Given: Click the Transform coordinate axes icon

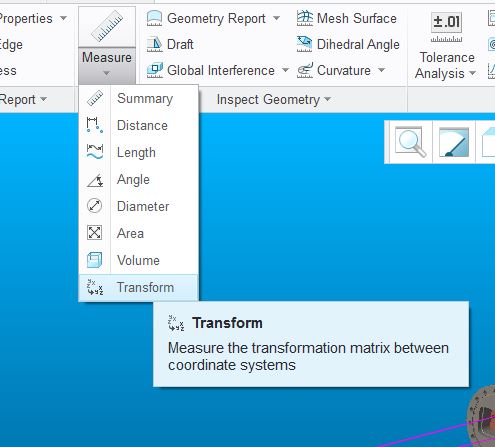Looking at the screenshot, I should (95, 287).
